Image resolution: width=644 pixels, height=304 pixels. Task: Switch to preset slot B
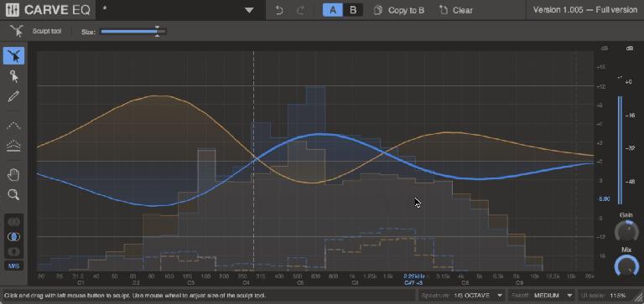coord(353,10)
